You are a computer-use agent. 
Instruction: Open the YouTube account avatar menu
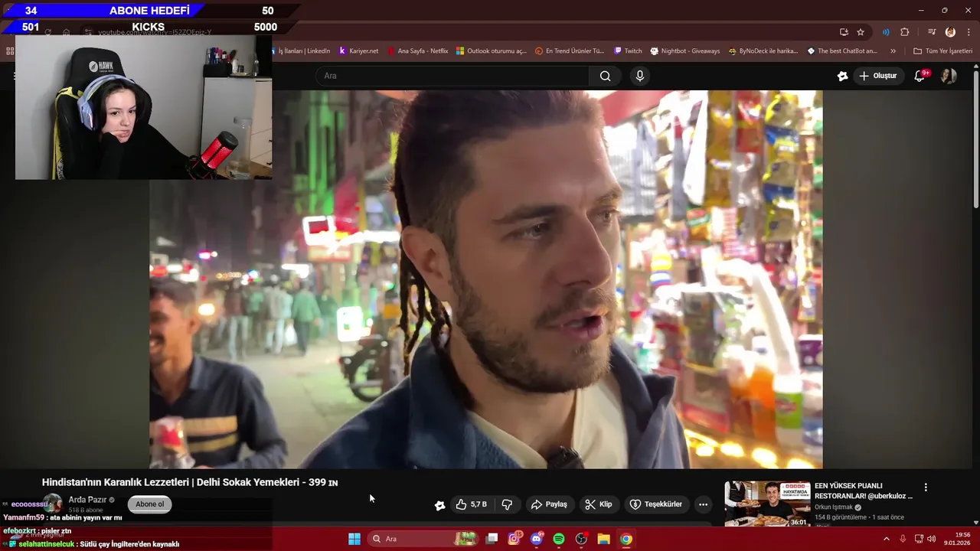click(x=949, y=76)
